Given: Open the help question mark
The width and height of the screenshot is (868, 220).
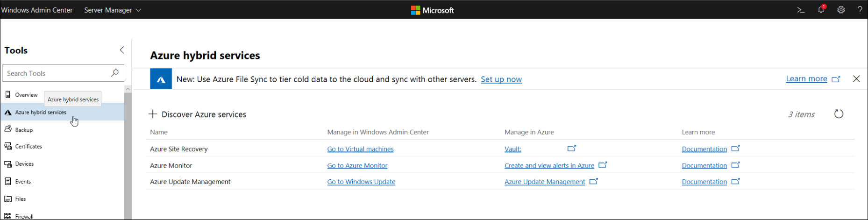Looking at the screenshot, I should point(860,10).
